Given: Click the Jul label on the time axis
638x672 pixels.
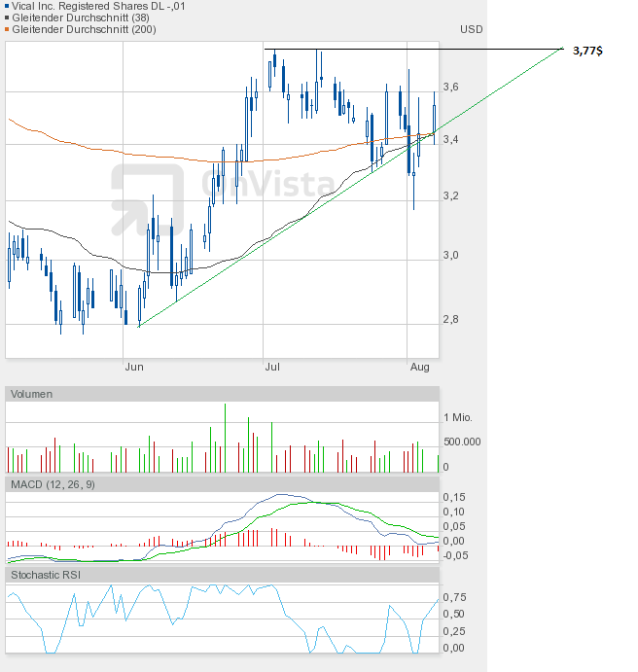Looking at the screenshot, I should [x=273, y=367].
